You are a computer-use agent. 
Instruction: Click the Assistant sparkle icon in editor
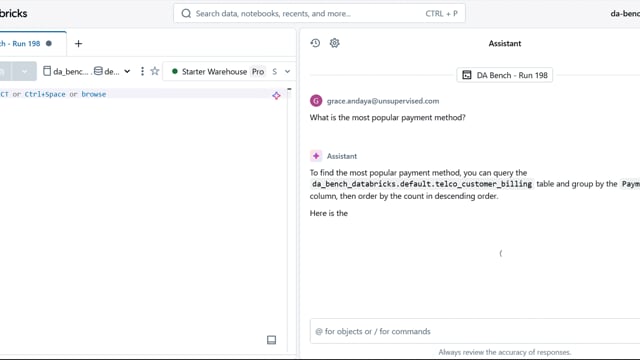point(276,96)
